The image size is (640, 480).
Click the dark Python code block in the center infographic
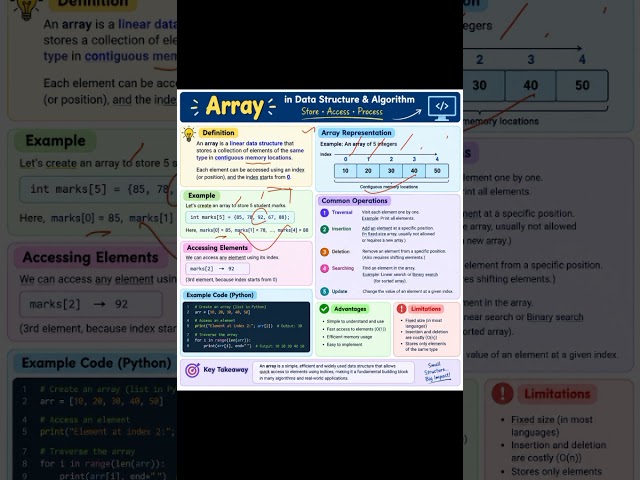[x=246, y=327]
